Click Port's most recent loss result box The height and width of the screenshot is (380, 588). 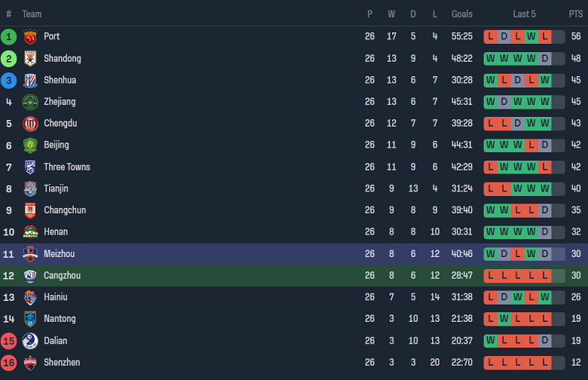tap(544, 36)
